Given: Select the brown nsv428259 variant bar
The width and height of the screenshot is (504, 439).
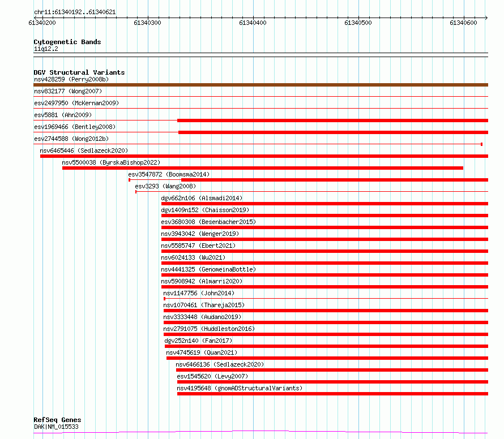Looking at the screenshot, I should tap(260, 85).
